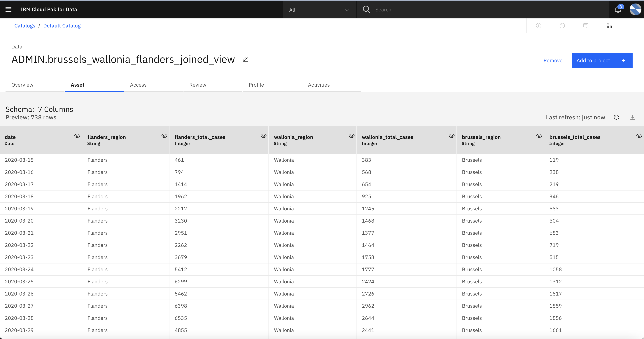Click the Preview: 738 rows text
The image size is (644, 339).
click(x=31, y=118)
